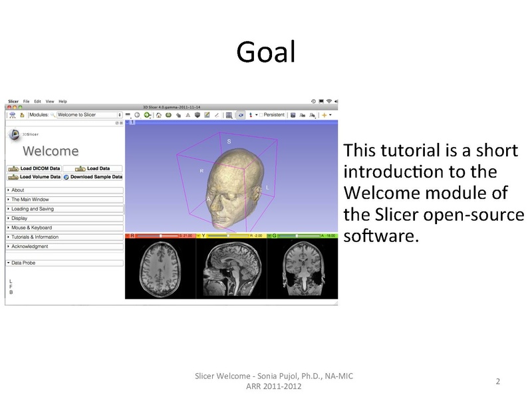Click the screenshot capture icon
The width and height of the screenshot is (532, 399).
[x=293, y=115]
